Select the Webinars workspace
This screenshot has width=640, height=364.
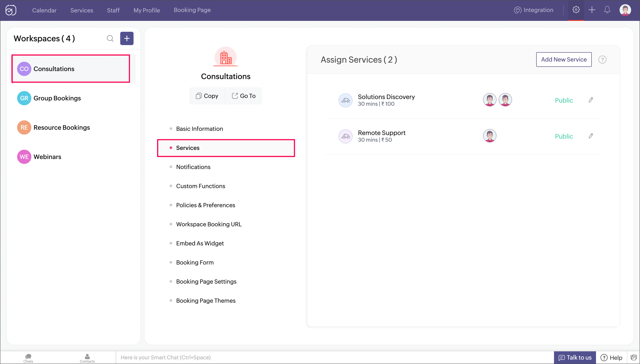(74, 157)
